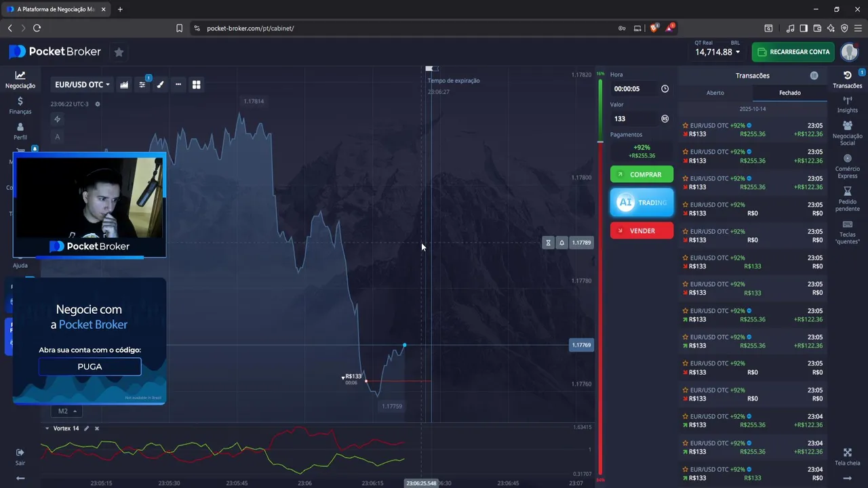Click the lightning bolt quick-trade icon
The image size is (868, 488).
(58, 119)
